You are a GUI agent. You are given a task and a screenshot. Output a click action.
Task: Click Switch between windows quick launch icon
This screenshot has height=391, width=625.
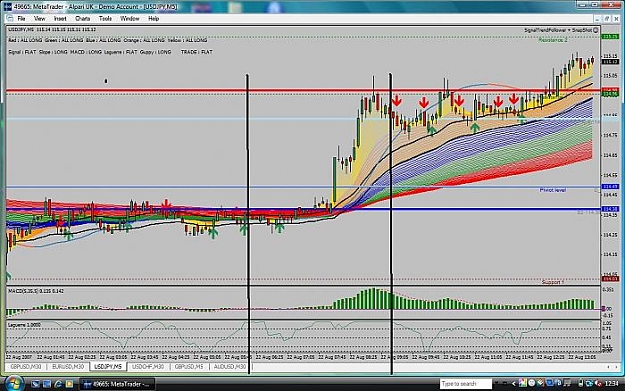point(47,384)
